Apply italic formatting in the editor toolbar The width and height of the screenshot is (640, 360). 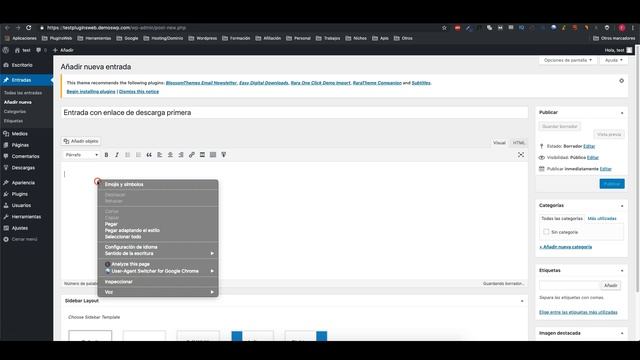[117, 155]
